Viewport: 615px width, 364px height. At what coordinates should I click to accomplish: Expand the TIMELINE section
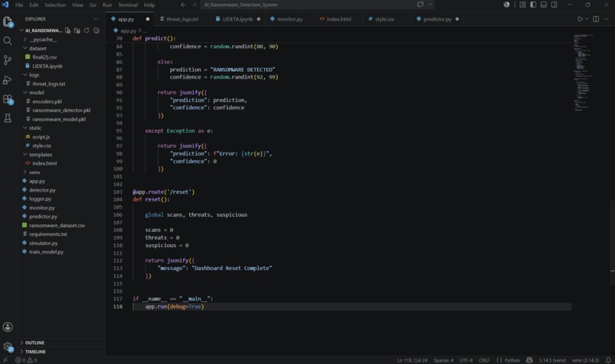[35, 352]
